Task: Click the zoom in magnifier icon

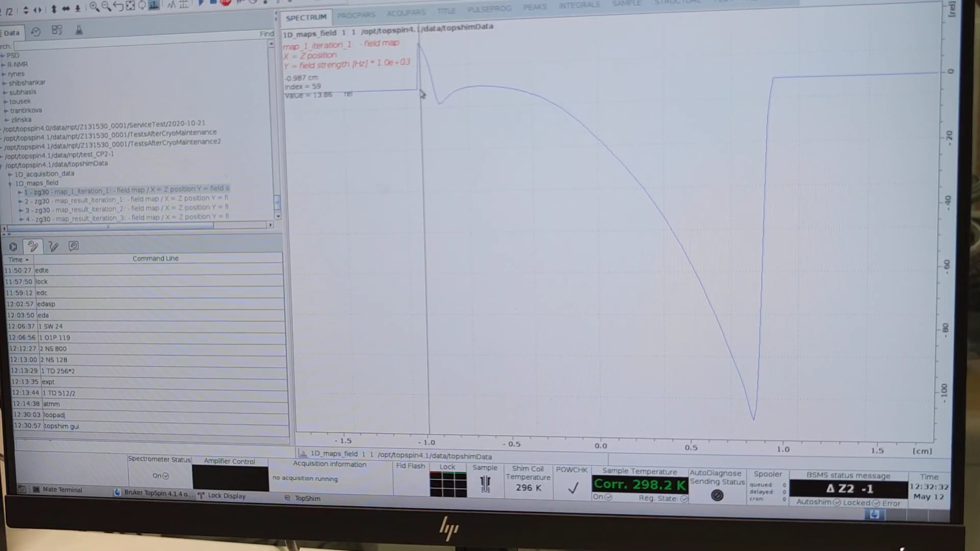Action: (94, 7)
